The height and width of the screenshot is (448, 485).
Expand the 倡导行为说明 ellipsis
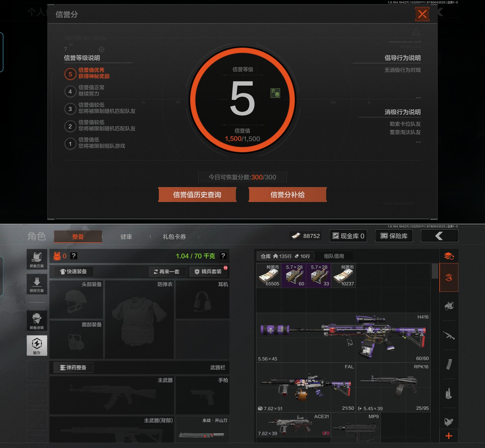[418, 98]
